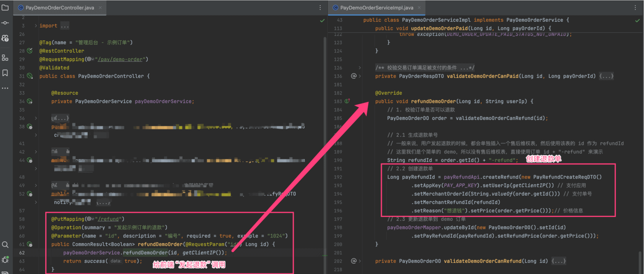Click gutter bean icon beside line 28

coord(30,51)
